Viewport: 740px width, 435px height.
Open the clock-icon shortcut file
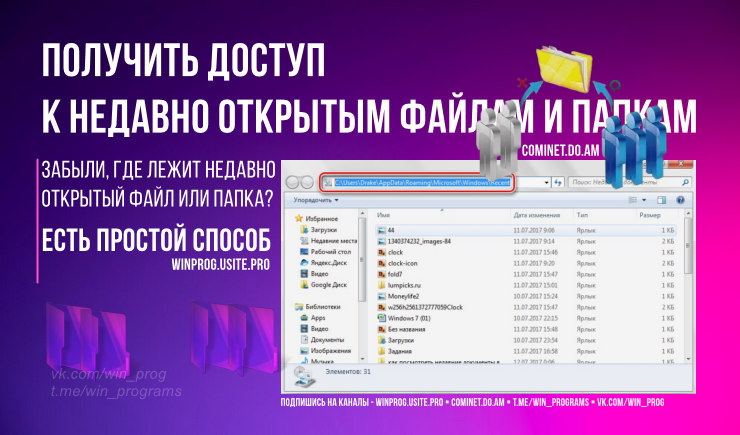click(x=404, y=263)
